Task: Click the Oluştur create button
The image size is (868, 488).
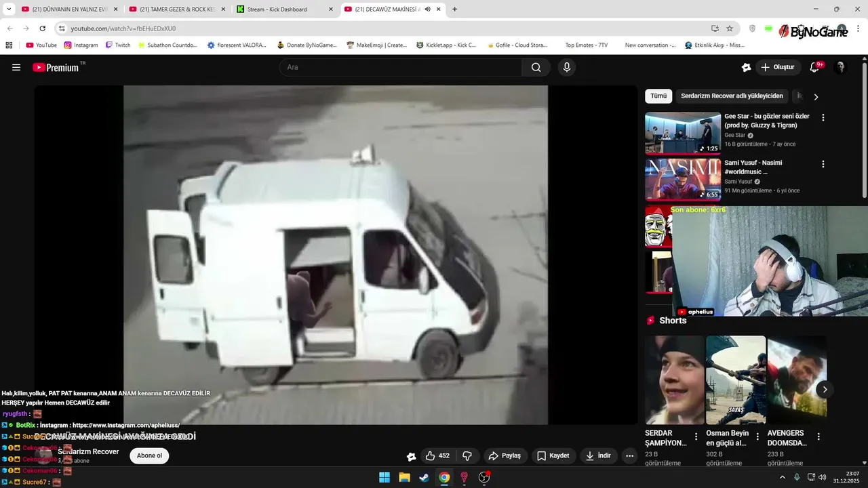Action: (x=778, y=67)
